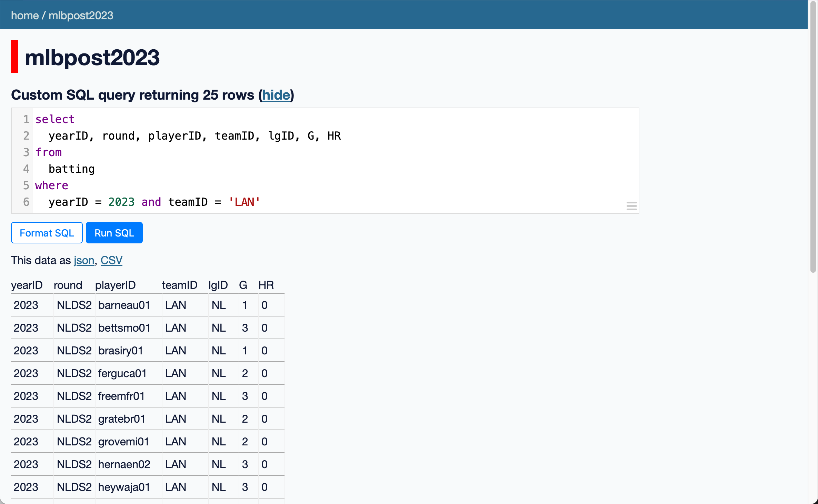818x504 pixels.
Task: Click the yearID column header
Action: (x=27, y=285)
